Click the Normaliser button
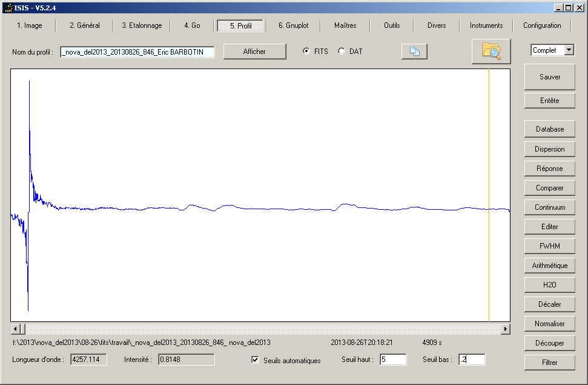Image resolution: width=588 pixels, height=385 pixels. coord(549,324)
